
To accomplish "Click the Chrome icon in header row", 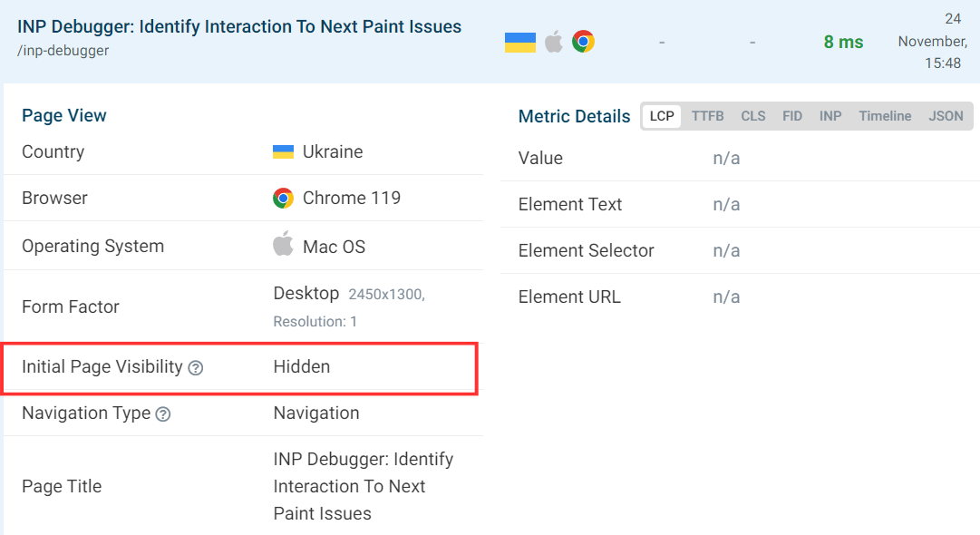I will 583,42.
